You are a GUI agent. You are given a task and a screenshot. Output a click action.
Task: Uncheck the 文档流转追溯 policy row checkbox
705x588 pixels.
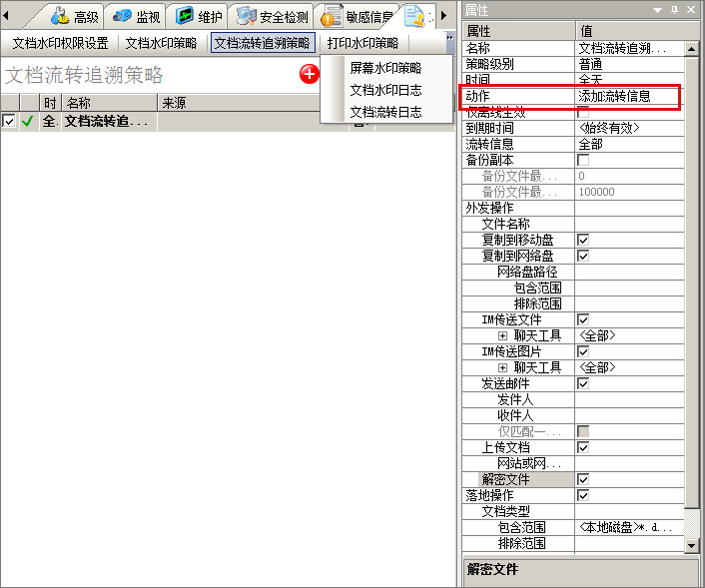(x=9, y=122)
